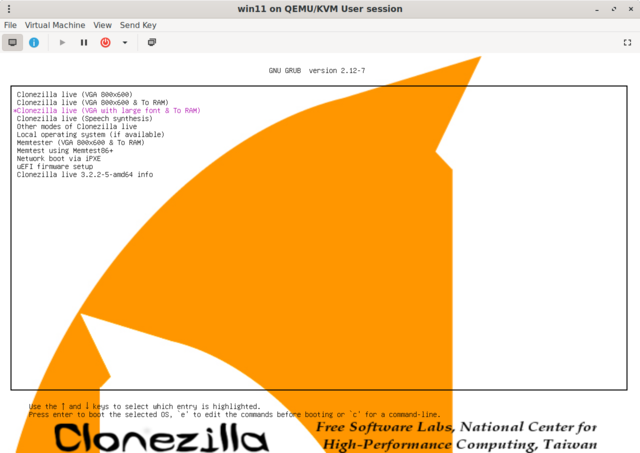Open virtual hardware details info icon
This screenshot has height=453, width=640.
coord(34,43)
